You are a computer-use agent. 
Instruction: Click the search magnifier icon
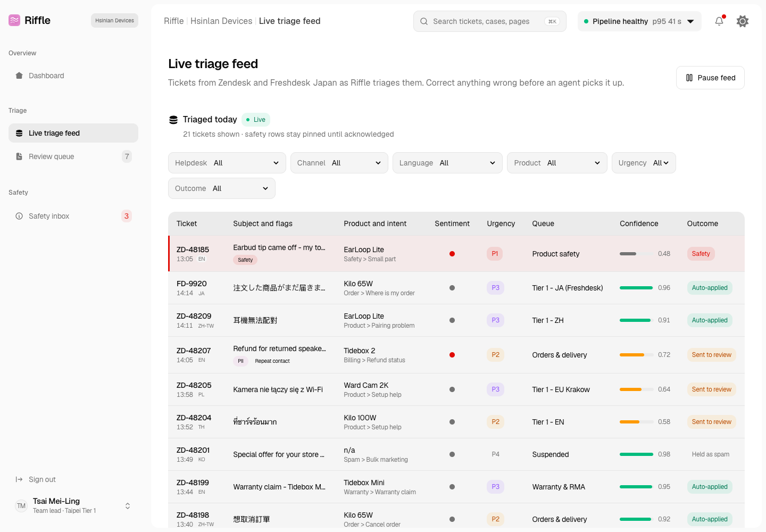pos(424,21)
